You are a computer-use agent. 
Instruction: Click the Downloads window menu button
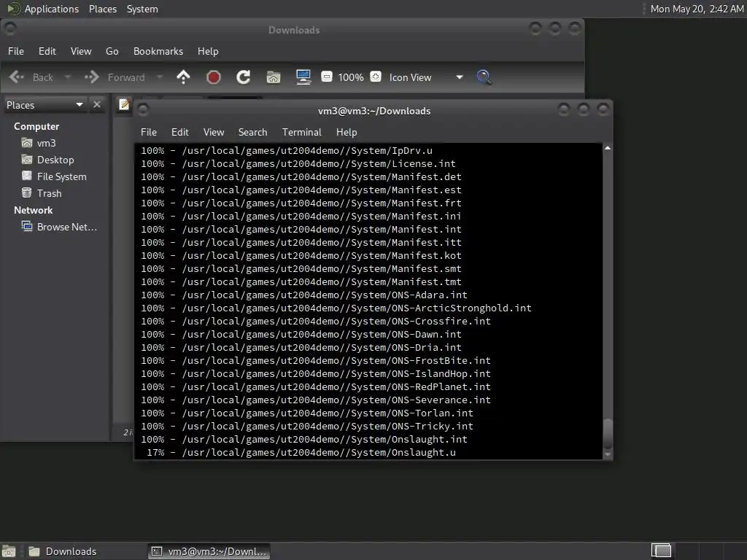coord(9,28)
